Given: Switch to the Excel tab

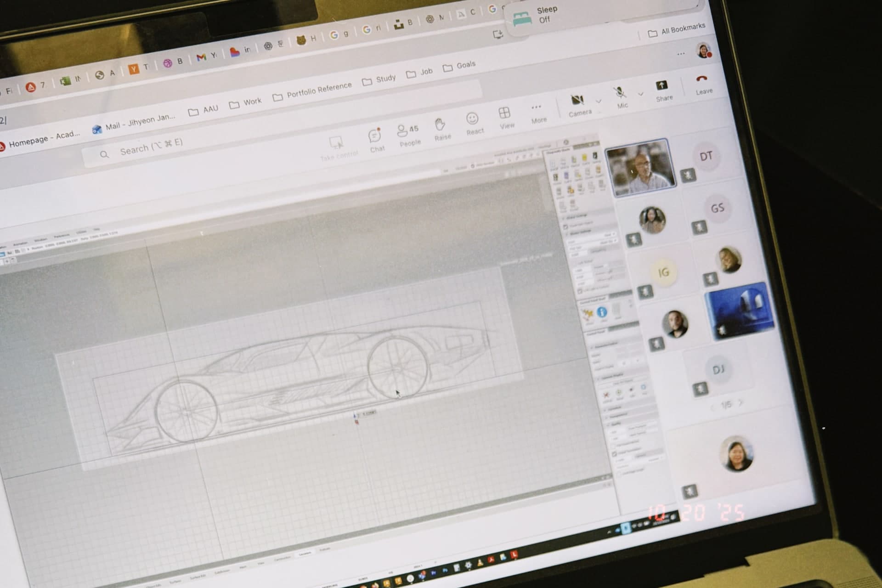Looking at the screenshot, I should [x=70, y=80].
